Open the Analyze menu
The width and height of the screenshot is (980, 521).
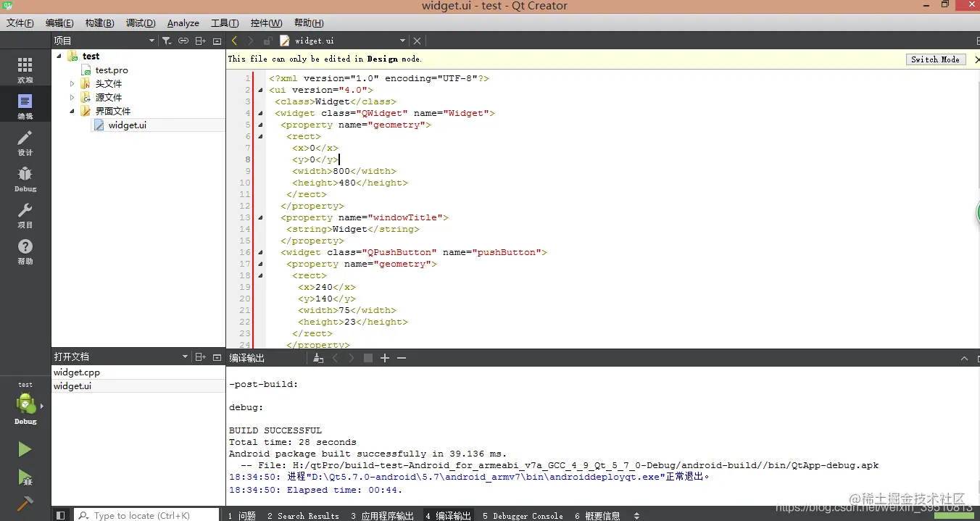[x=183, y=23]
